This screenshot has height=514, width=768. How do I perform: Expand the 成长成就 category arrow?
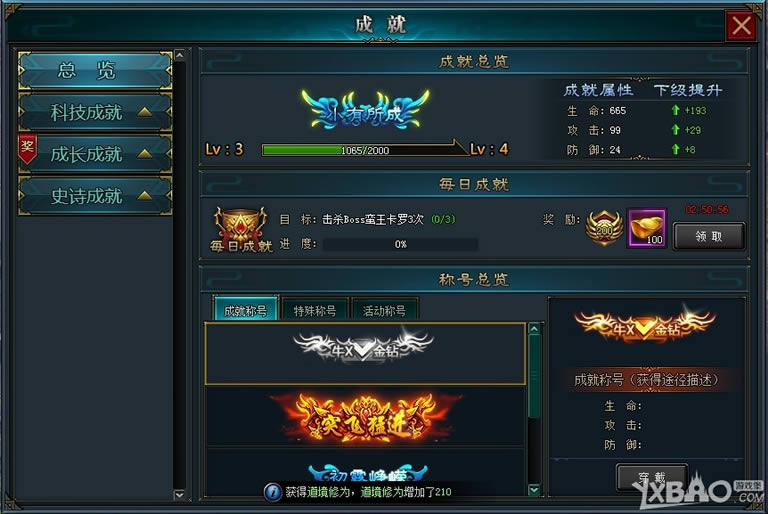click(x=144, y=154)
